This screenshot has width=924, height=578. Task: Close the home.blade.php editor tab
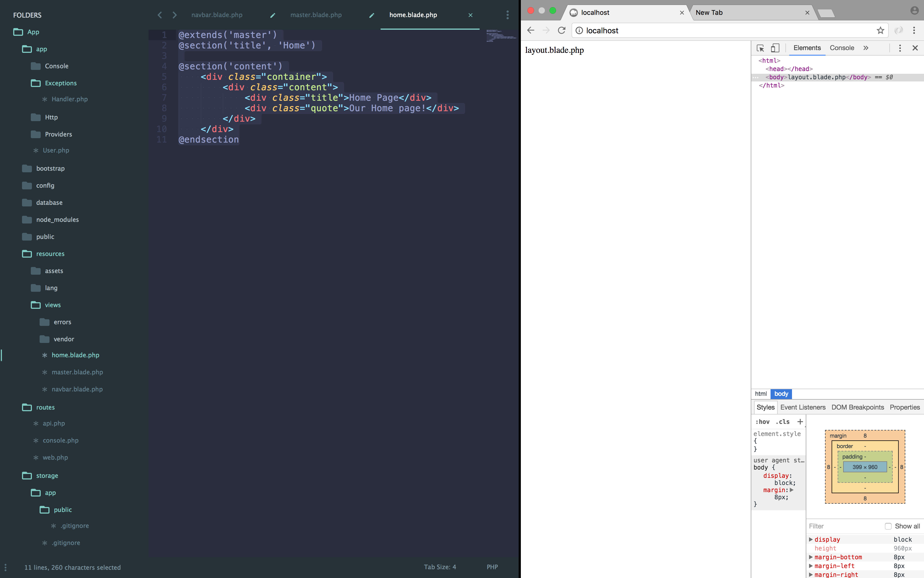point(471,15)
